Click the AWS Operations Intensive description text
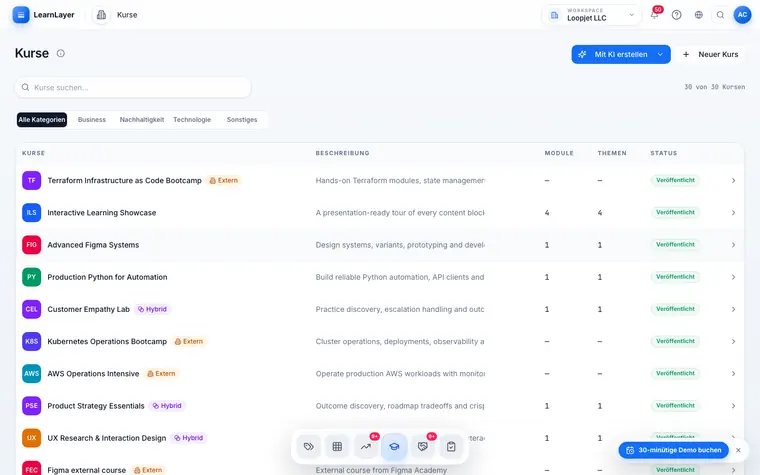The width and height of the screenshot is (760, 475). click(x=400, y=374)
